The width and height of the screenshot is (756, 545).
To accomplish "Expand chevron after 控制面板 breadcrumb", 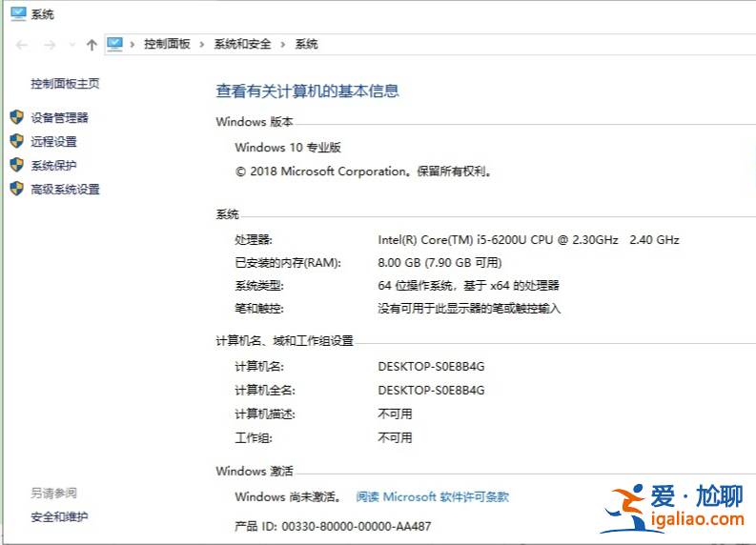I will pyautogui.click(x=202, y=45).
